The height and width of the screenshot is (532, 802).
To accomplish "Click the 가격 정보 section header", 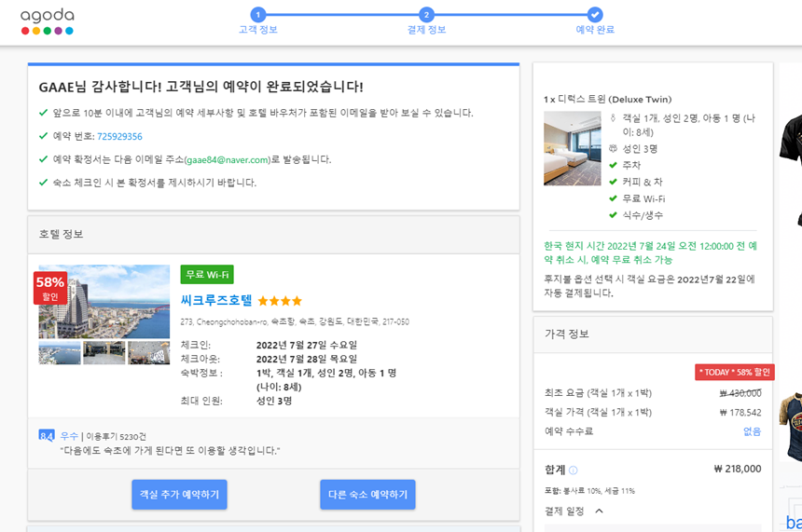I will coord(653,334).
